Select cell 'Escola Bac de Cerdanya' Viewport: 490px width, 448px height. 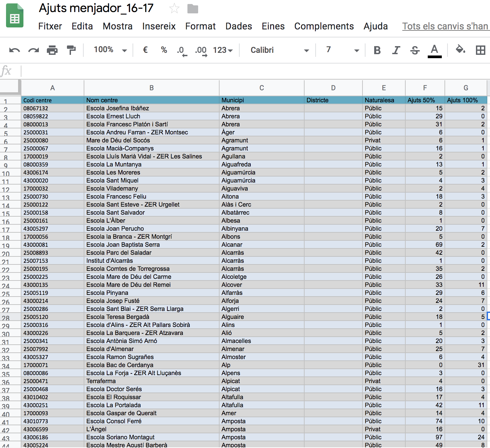click(x=152, y=365)
